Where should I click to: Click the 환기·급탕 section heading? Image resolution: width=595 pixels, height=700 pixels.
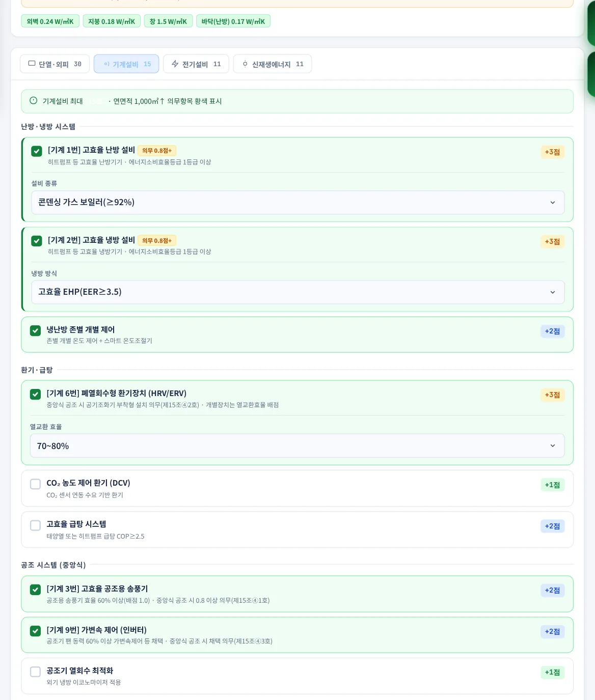point(37,370)
